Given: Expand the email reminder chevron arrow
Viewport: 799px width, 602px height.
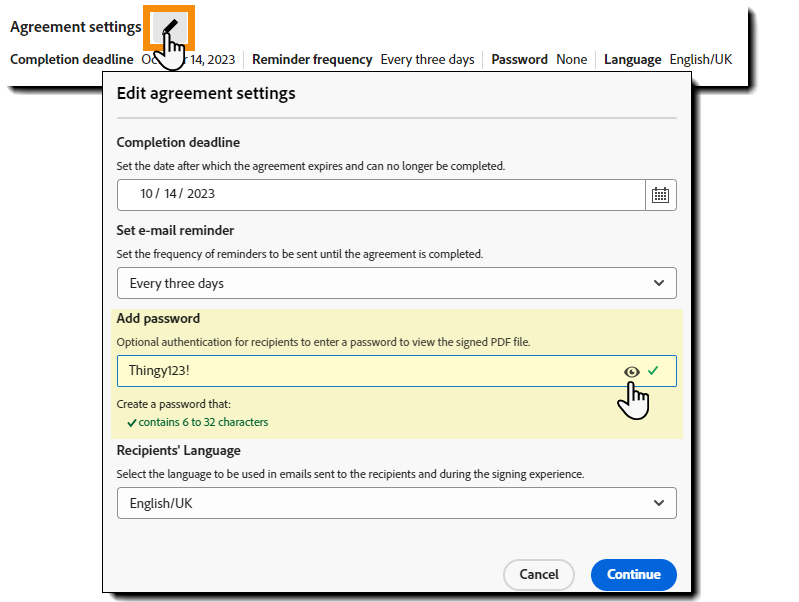Looking at the screenshot, I should (659, 283).
